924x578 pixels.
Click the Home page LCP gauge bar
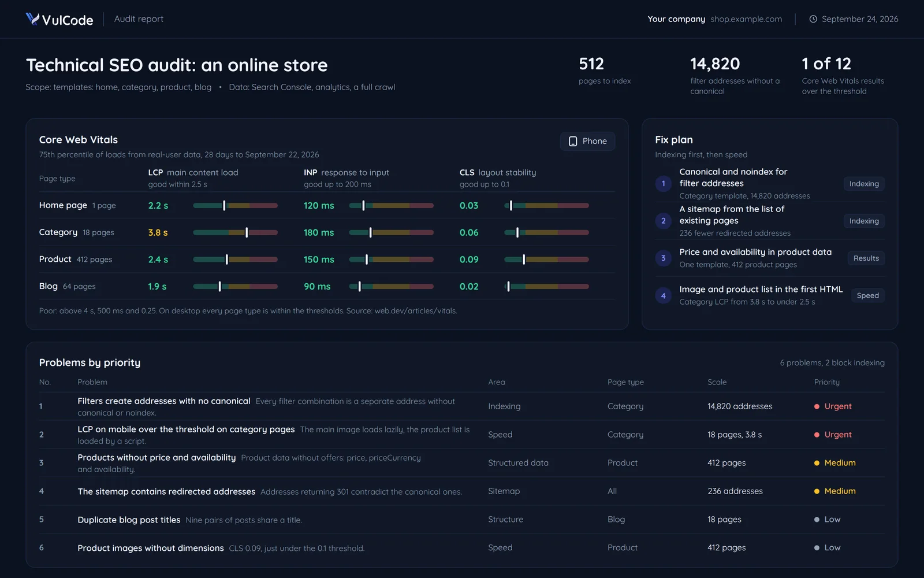click(235, 206)
